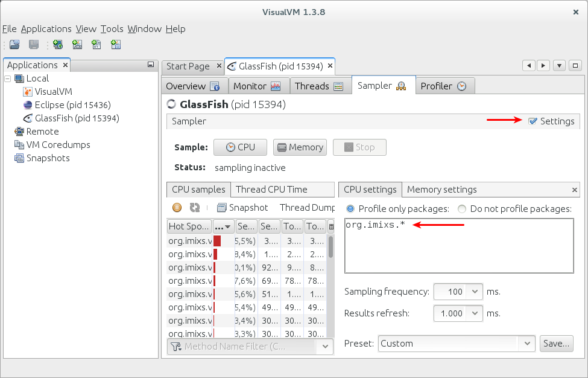Switch to the Profiler tab
The width and height of the screenshot is (588, 378).
click(445, 86)
